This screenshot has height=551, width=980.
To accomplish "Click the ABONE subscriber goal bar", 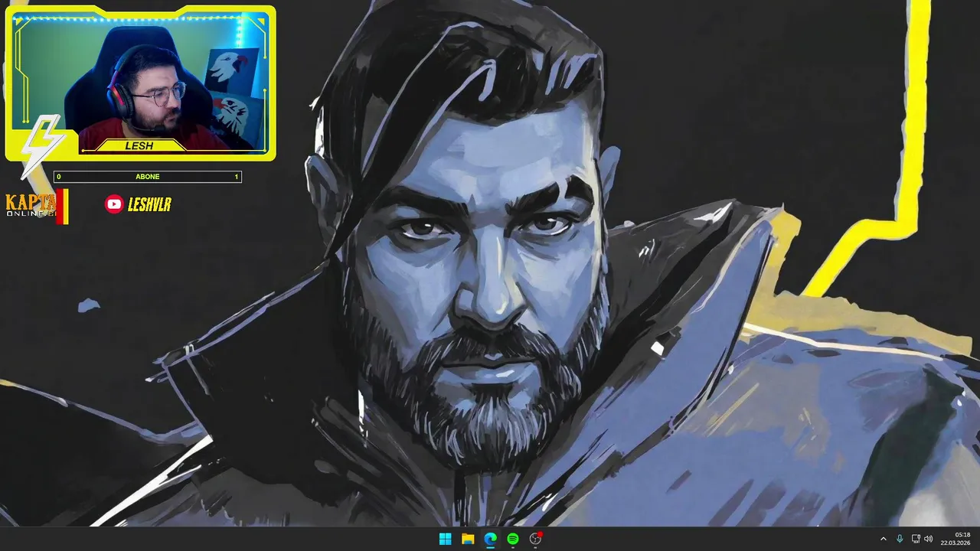I will [x=148, y=177].
